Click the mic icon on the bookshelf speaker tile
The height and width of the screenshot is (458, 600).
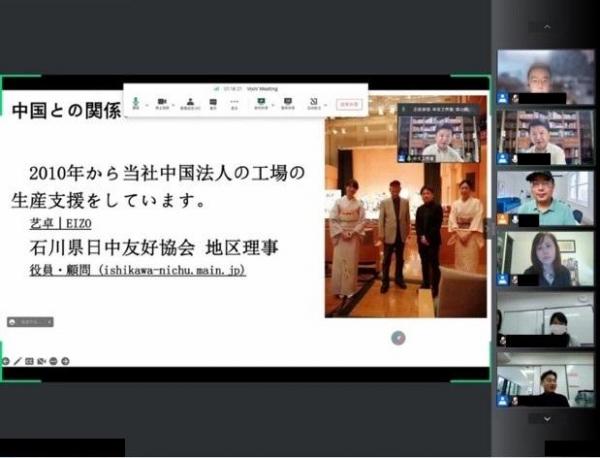pos(515,159)
